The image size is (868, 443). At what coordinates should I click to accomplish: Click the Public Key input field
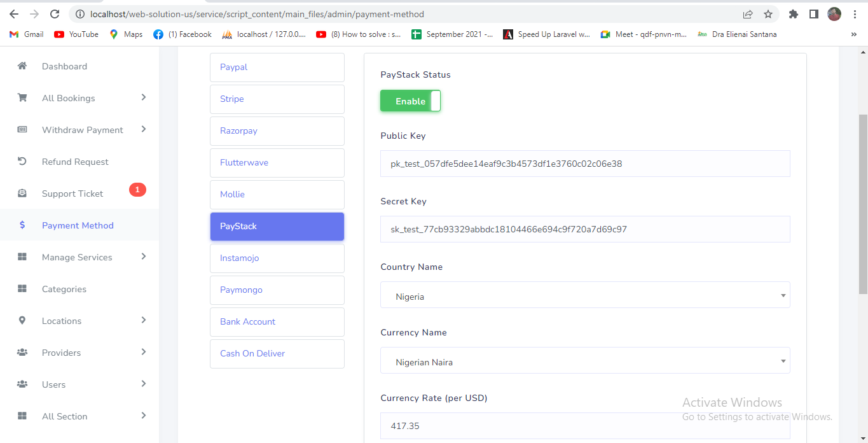(x=585, y=164)
